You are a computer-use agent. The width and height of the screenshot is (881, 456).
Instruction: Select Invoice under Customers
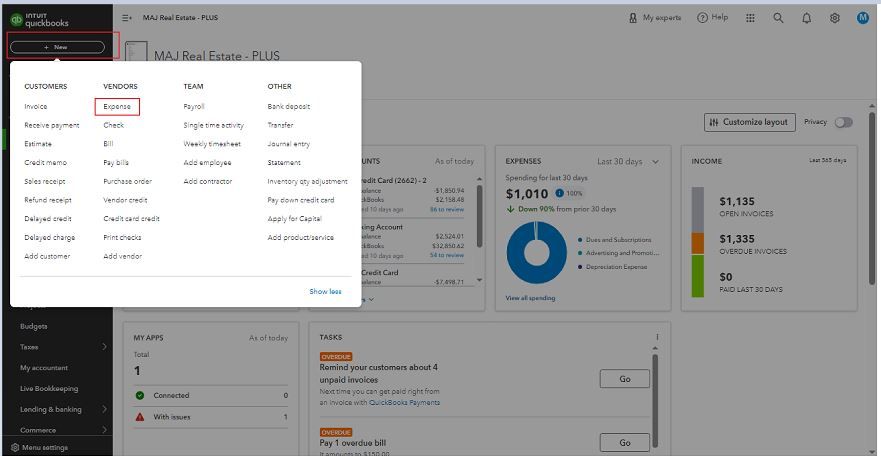[x=36, y=107]
